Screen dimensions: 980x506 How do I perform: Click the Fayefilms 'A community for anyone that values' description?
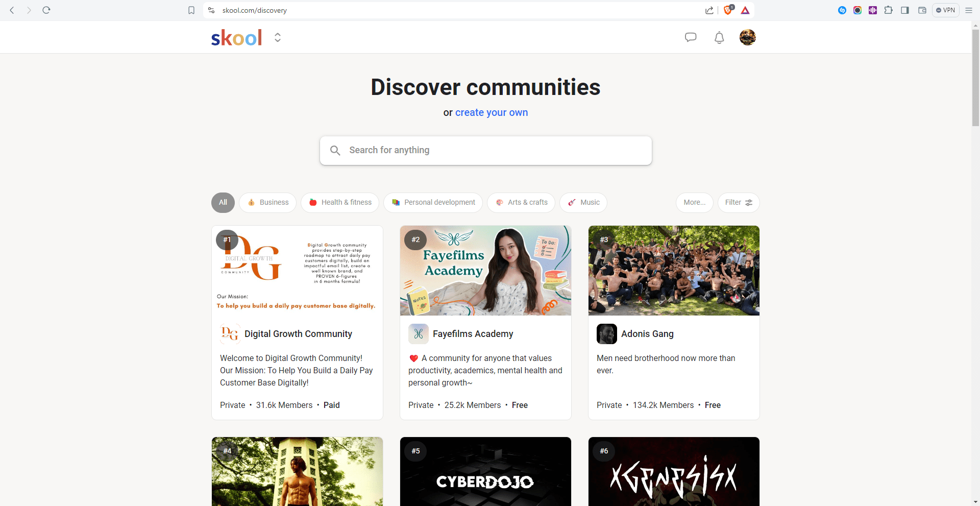[485, 371]
